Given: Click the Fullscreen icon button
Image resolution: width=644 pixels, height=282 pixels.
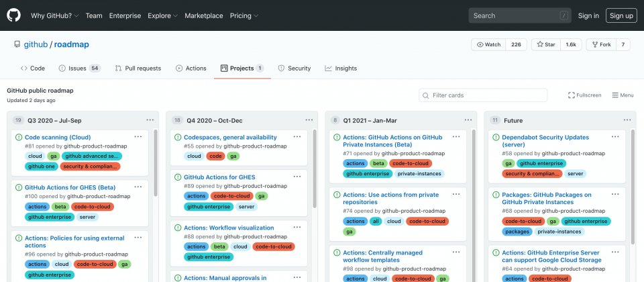Looking at the screenshot, I should click(572, 95).
